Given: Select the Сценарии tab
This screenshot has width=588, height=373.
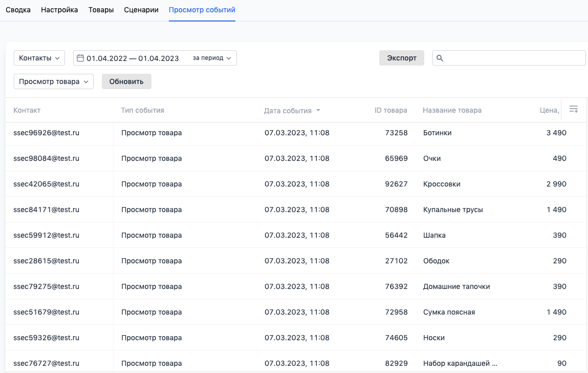Looking at the screenshot, I should click(x=141, y=10).
